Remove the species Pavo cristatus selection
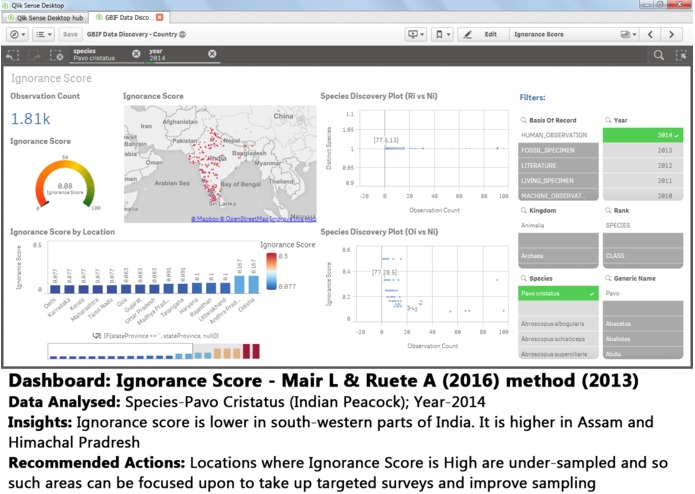Screen dimensions: 695x494 [x=136, y=54]
